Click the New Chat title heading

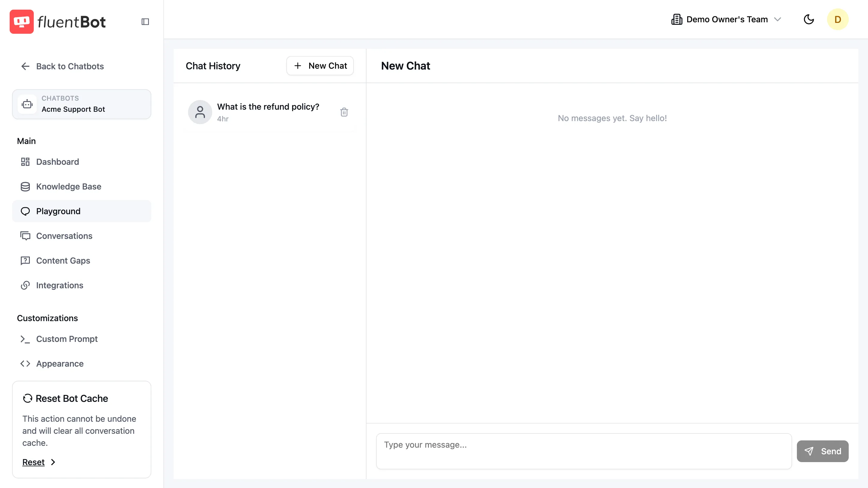coord(405,66)
